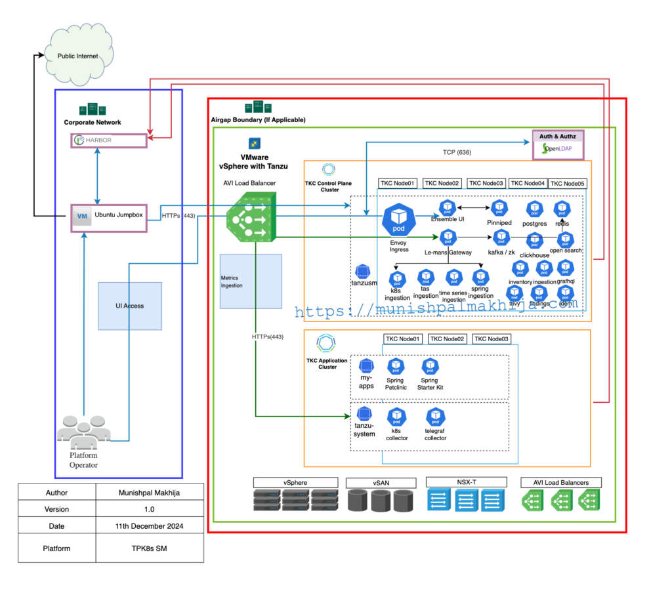Select the TKC Application Cluster icon
This screenshot has width=672, height=616.
[326, 343]
